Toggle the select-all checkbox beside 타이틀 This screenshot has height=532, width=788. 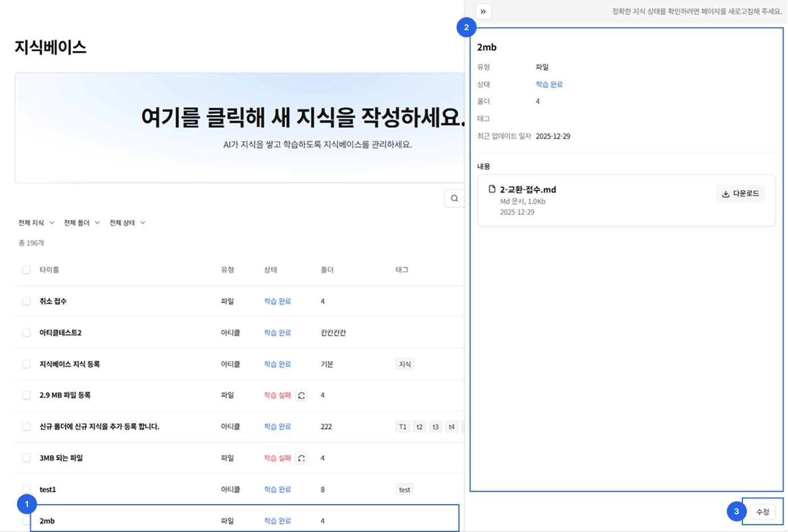click(26, 270)
